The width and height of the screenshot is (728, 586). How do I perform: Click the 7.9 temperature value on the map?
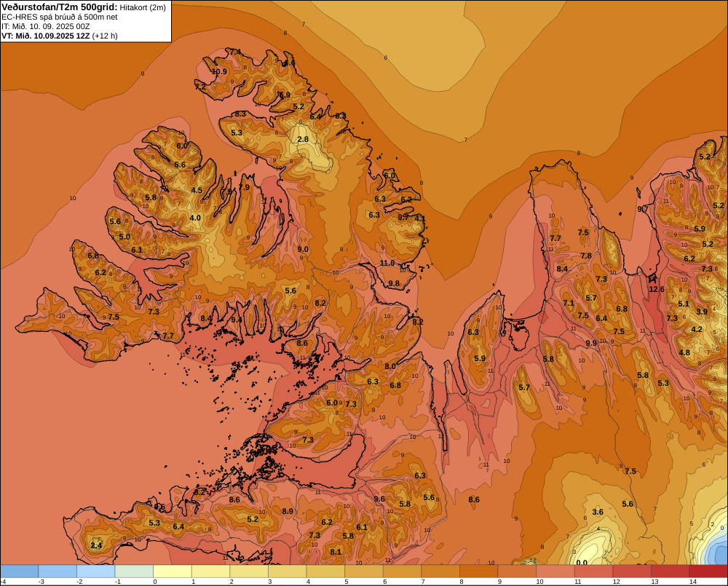(x=244, y=188)
